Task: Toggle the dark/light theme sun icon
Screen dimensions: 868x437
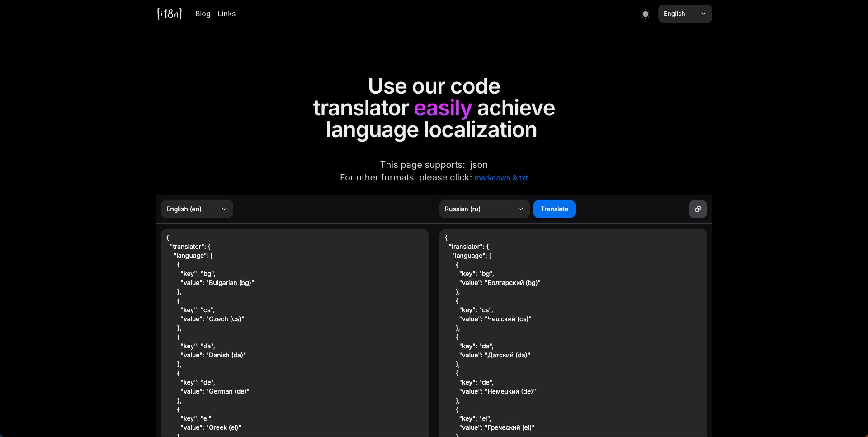Action: pos(645,14)
